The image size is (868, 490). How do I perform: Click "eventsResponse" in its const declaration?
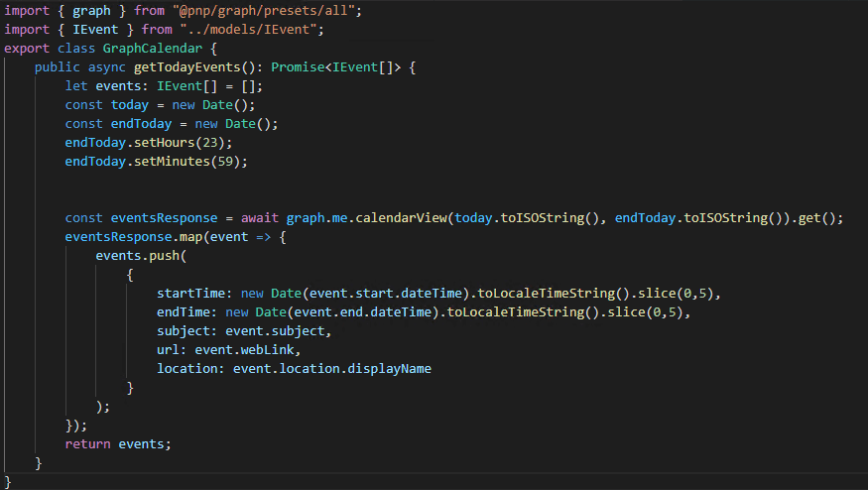(164, 217)
